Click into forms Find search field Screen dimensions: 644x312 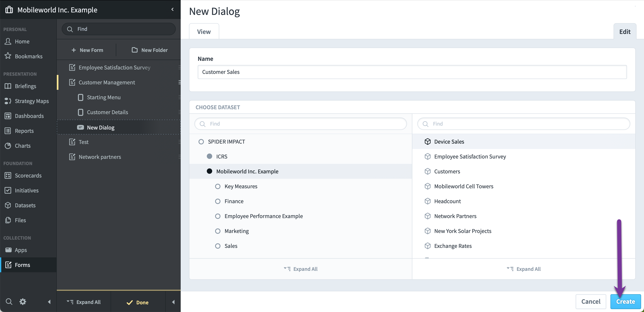click(119, 29)
